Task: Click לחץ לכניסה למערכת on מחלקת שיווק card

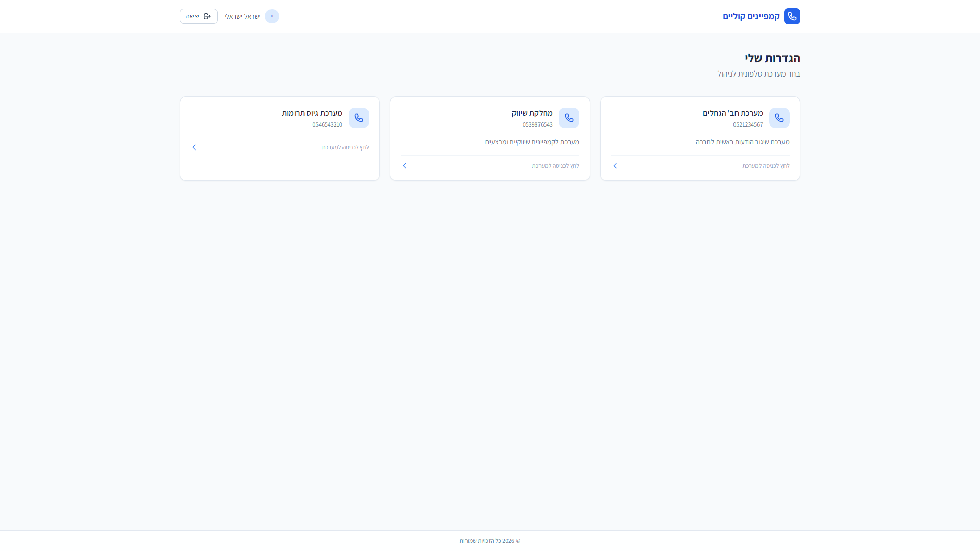Action: [x=555, y=166]
